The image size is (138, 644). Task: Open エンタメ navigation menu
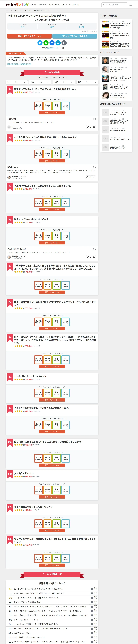[x=33, y=5]
